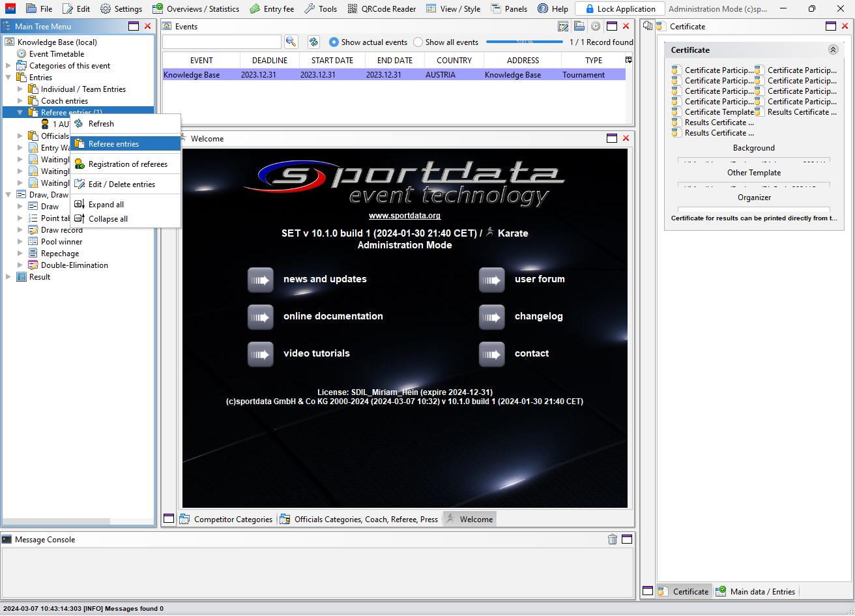Image resolution: width=855 pixels, height=616 pixels.
Task: Click the pages icon left of Certificate title
Action: click(648, 26)
